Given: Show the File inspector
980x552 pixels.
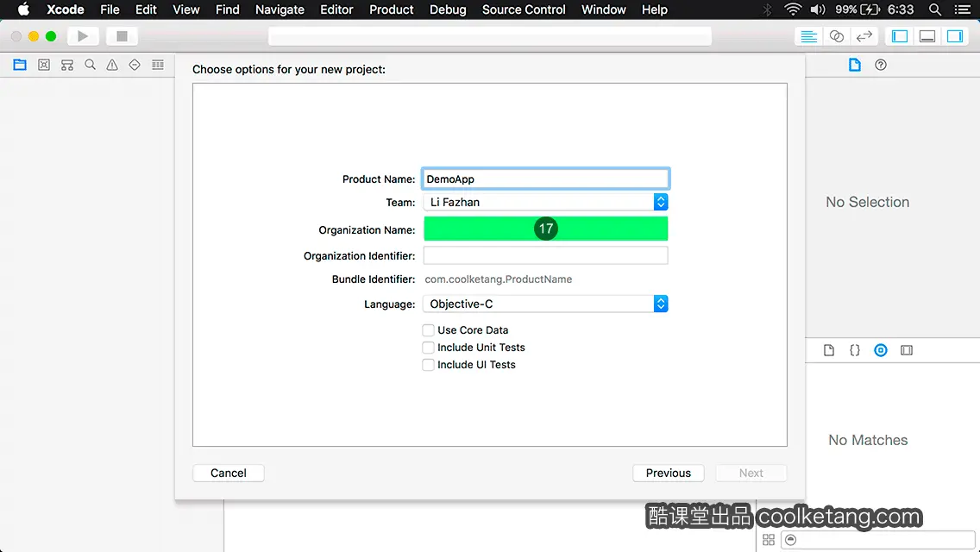Looking at the screenshot, I should (x=854, y=65).
